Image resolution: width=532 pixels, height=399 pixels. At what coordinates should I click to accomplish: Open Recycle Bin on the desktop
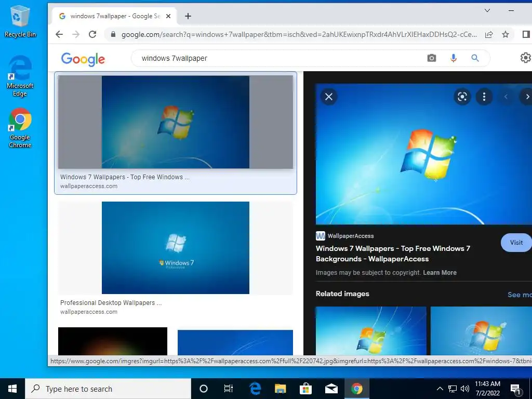20,21
